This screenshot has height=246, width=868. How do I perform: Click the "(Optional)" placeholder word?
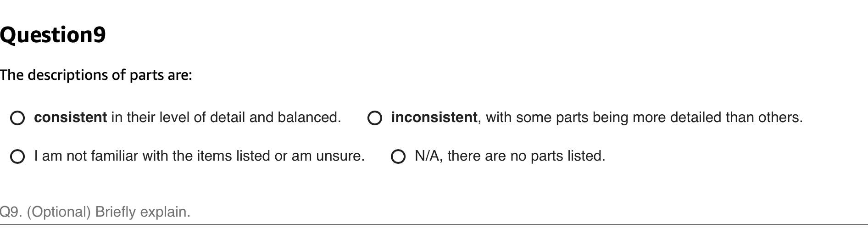click(x=59, y=212)
